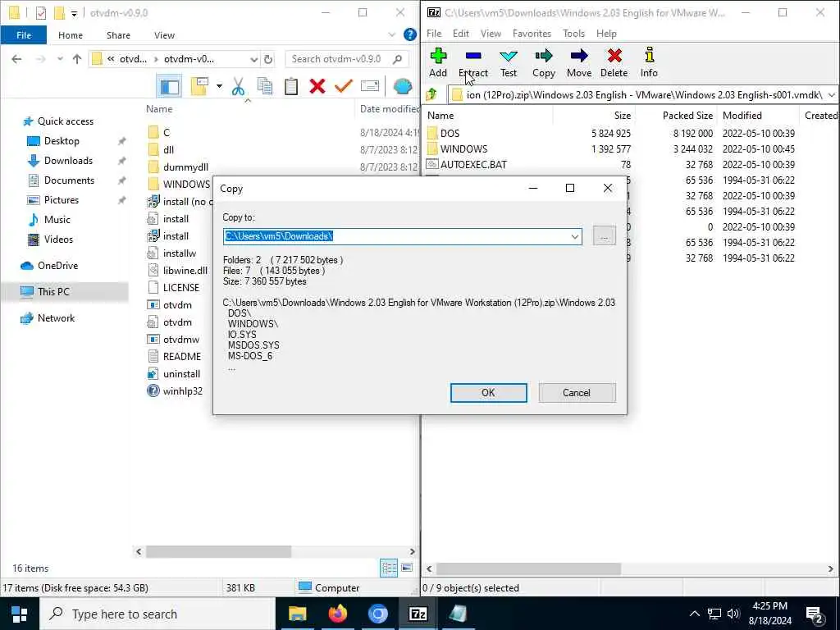Click the 7-Zip taskbar icon
The width and height of the screenshot is (840, 630).
coord(418,614)
